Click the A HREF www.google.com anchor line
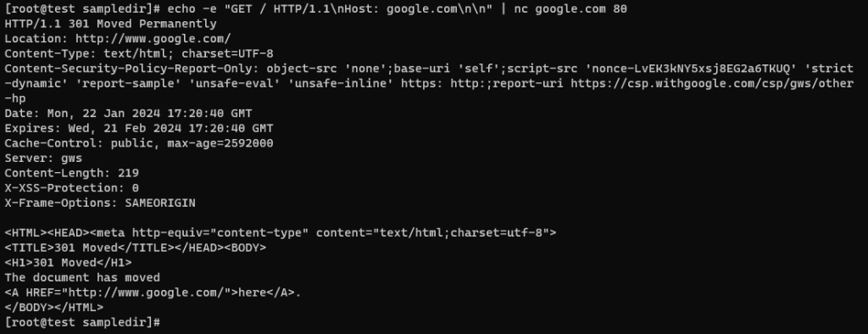 click(x=153, y=292)
